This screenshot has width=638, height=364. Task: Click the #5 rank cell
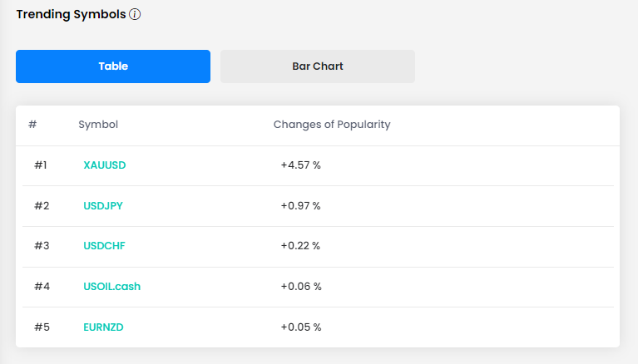pos(42,327)
